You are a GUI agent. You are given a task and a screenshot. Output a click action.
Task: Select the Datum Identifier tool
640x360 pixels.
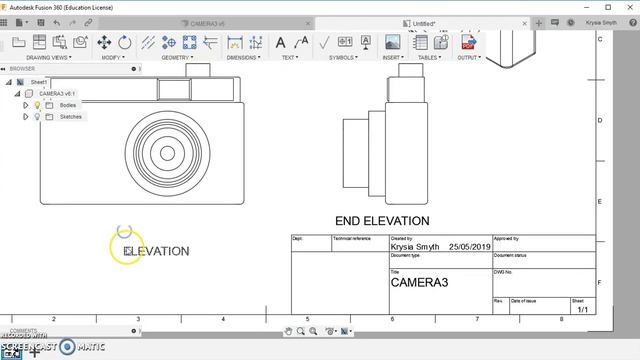[x=366, y=42]
